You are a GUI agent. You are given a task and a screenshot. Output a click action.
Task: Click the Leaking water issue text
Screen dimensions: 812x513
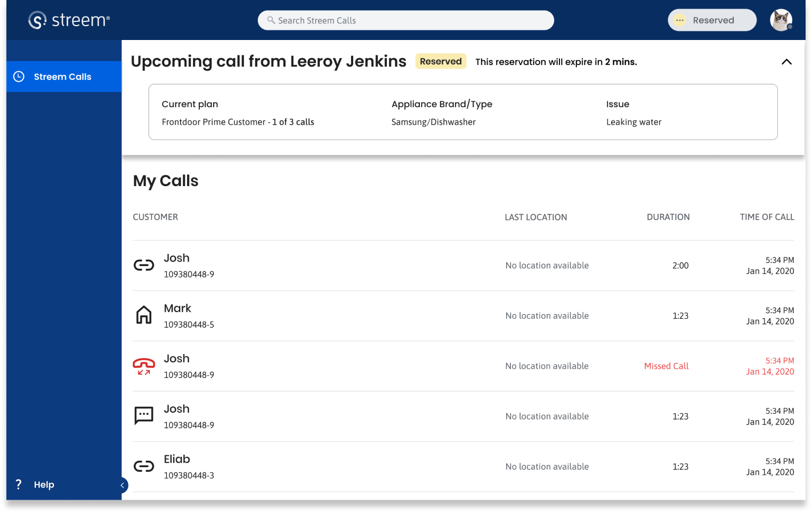pyautogui.click(x=634, y=122)
